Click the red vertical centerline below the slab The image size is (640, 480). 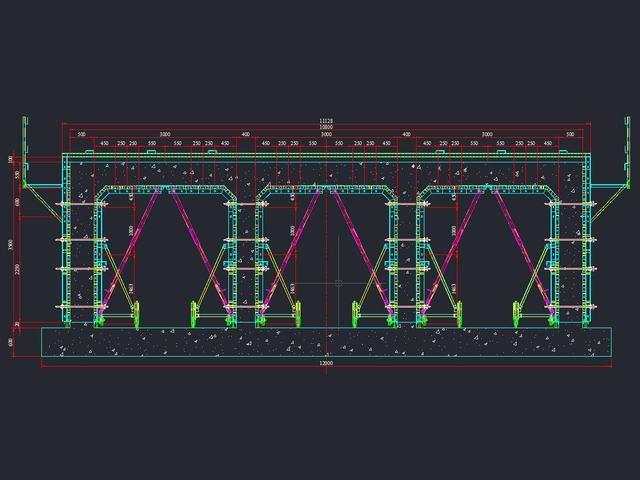(326, 365)
